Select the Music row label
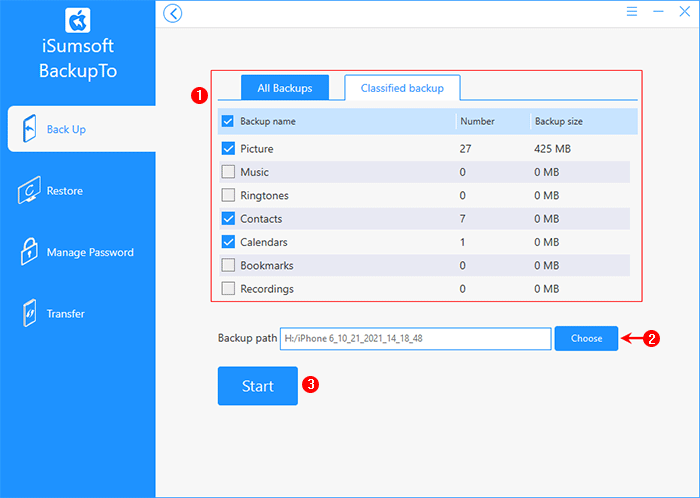The height and width of the screenshot is (498, 700). coord(254,172)
